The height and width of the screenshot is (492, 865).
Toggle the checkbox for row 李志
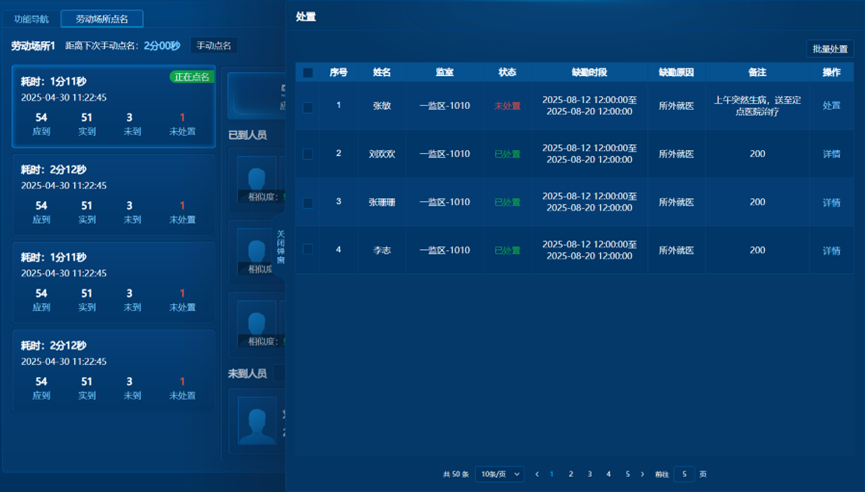coord(308,250)
